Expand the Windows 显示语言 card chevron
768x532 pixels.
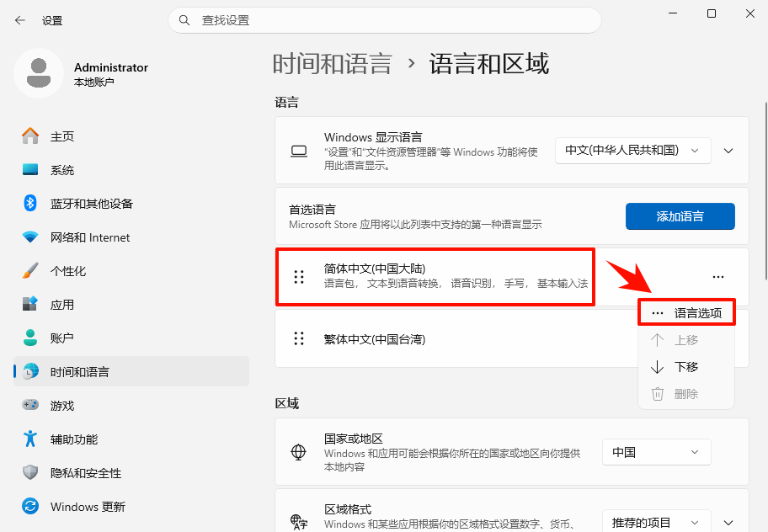tap(728, 151)
